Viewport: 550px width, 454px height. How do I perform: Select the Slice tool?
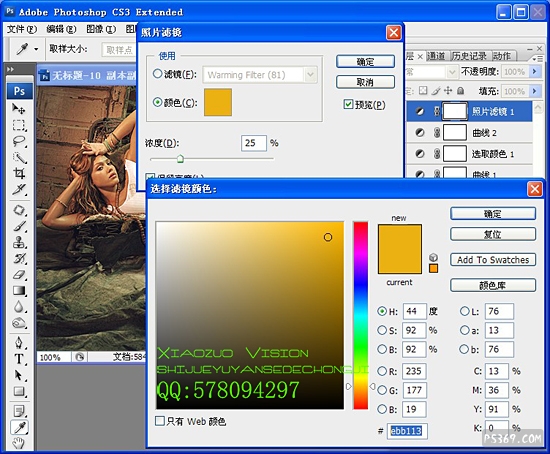(x=19, y=189)
